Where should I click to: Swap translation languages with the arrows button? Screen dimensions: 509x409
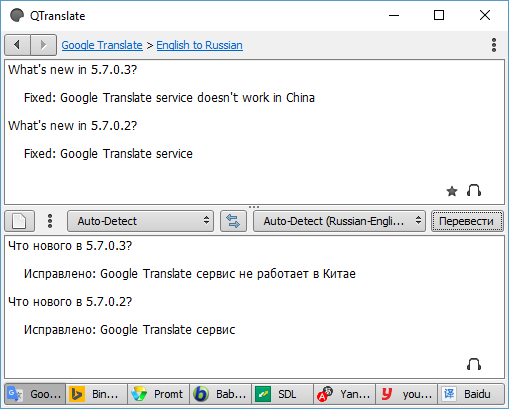point(233,221)
